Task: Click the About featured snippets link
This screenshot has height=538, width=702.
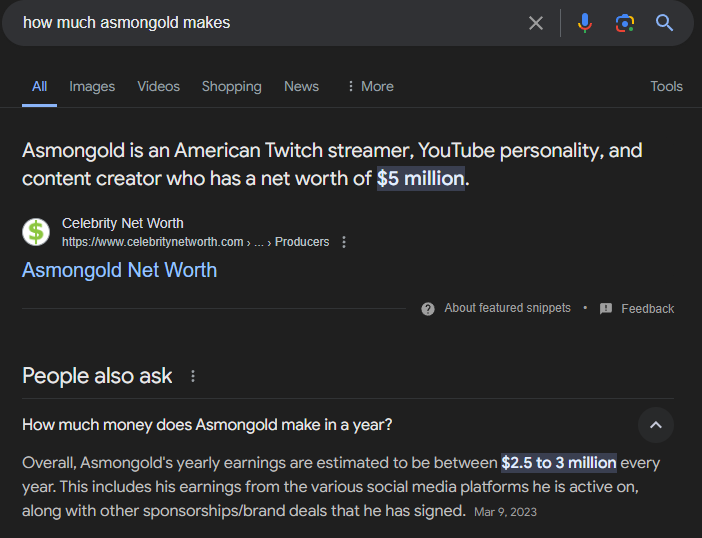Action: [x=507, y=308]
